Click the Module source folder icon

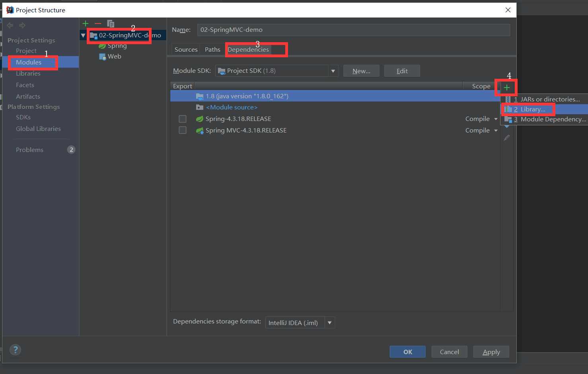click(200, 107)
